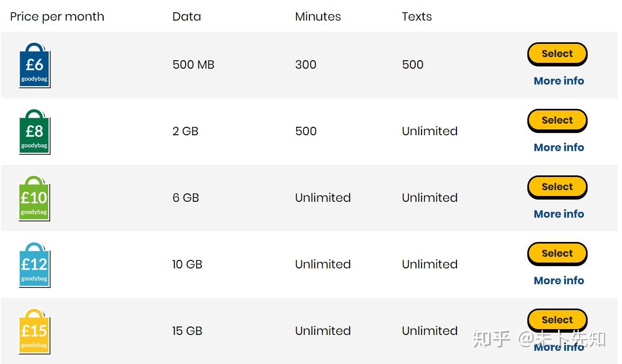Image resolution: width=622 pixels, height=364 pixels.
Task: Select the £8 goodybag plan
Action: pyautogui.click(x=557, y=120)
